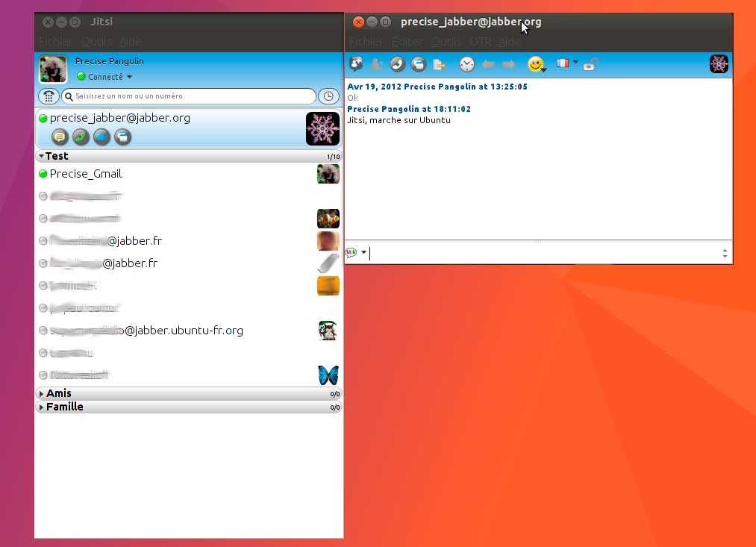
Task: Select the Precise_Gmail contact
Action: (85, 174)
